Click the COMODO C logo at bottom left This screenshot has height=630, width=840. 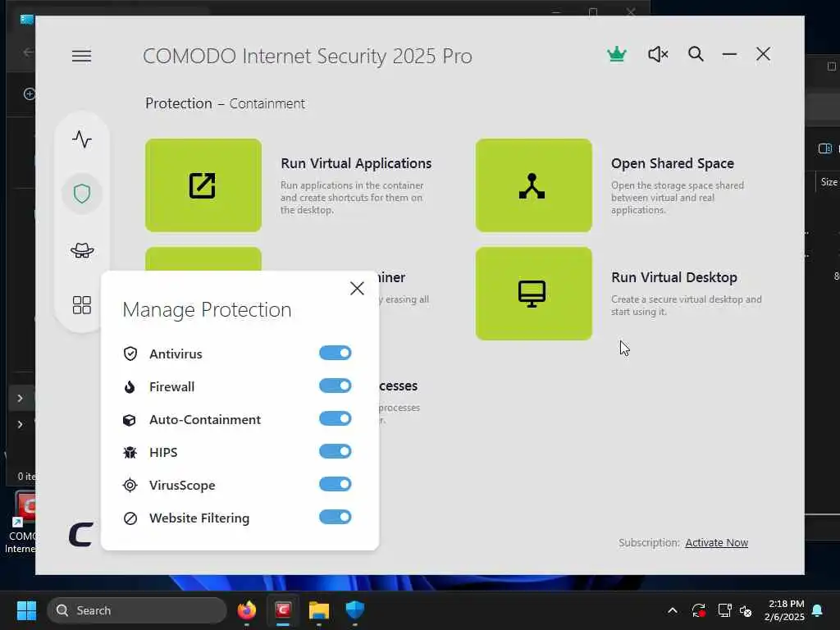coord(81,535)
